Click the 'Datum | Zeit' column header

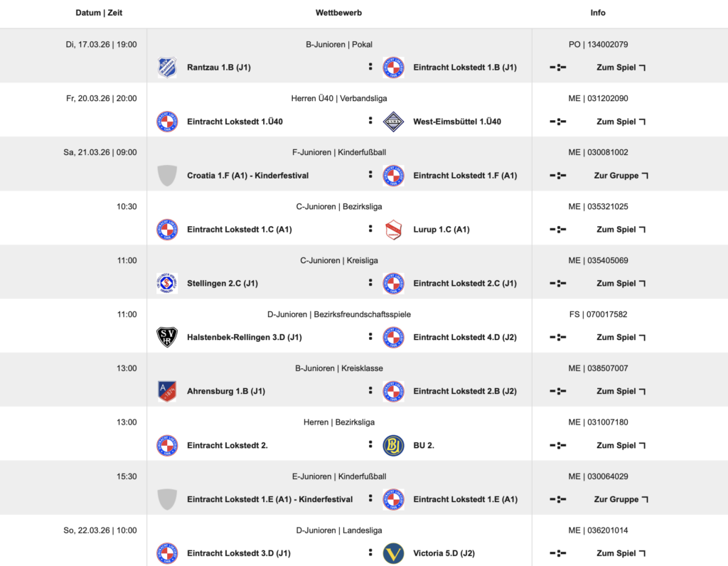(x=99, y=13)
